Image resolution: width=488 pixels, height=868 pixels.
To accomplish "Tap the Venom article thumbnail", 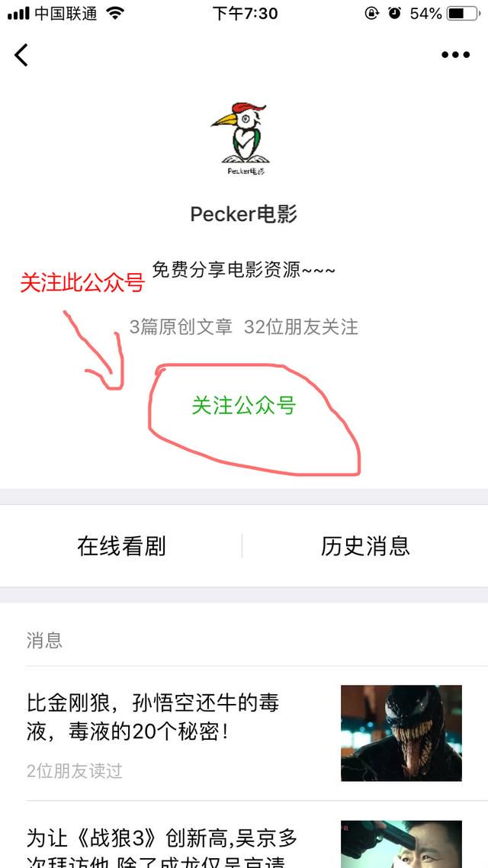I will pyautogui.click(x=401, y=733).
